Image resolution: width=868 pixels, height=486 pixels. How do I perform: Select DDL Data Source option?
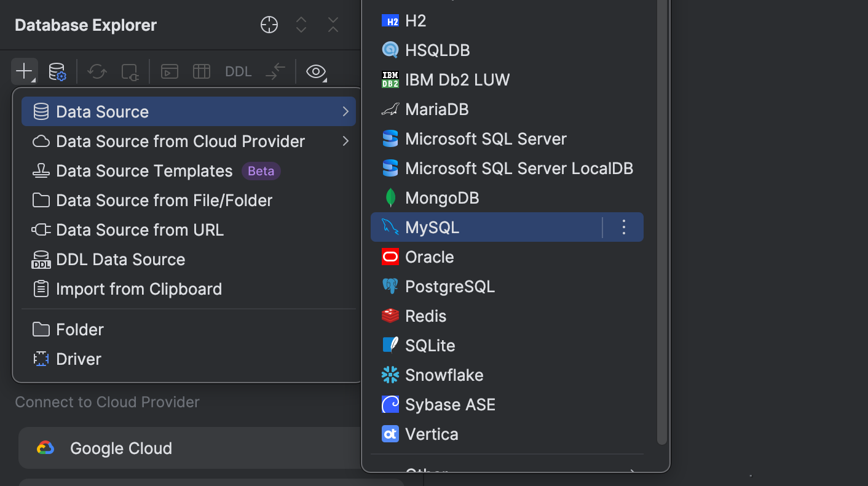189,259
